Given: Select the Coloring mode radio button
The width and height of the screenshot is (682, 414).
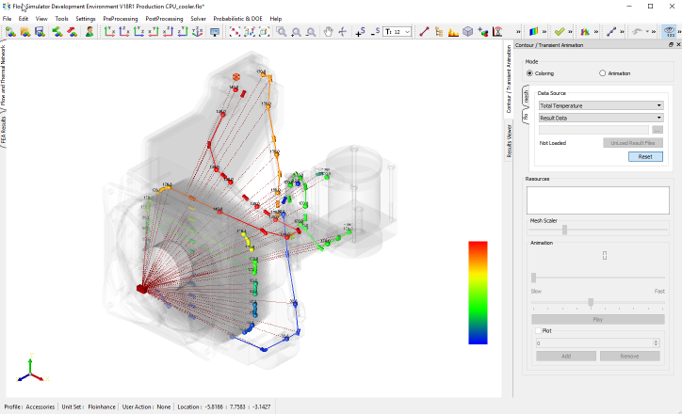Looking at the screenshot, I should (x=530, y=73).
